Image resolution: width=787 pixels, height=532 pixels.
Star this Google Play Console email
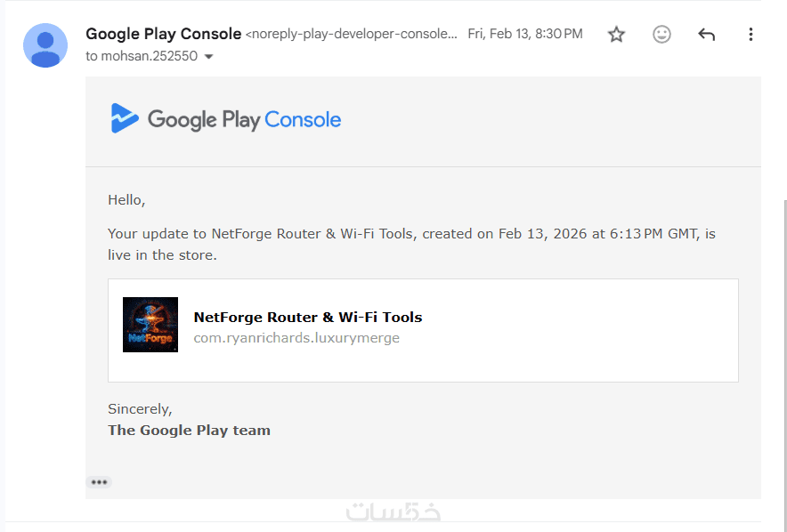click(x=616, y=35)
